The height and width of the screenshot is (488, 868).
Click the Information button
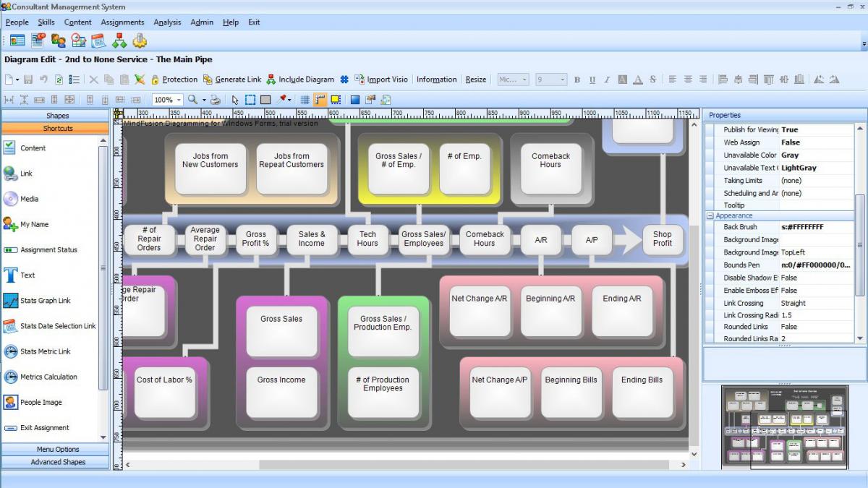pyautogui.click(x=436, y=80)
